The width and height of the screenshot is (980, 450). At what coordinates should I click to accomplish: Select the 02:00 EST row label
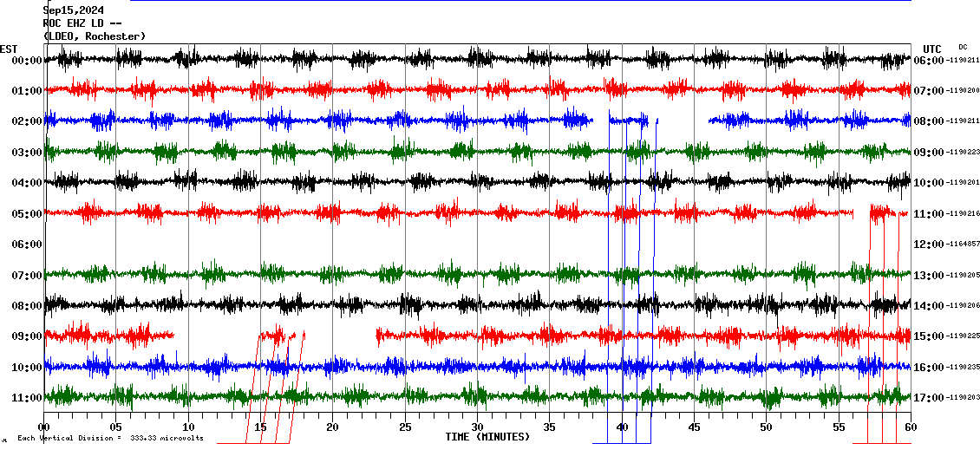[28, 121]
